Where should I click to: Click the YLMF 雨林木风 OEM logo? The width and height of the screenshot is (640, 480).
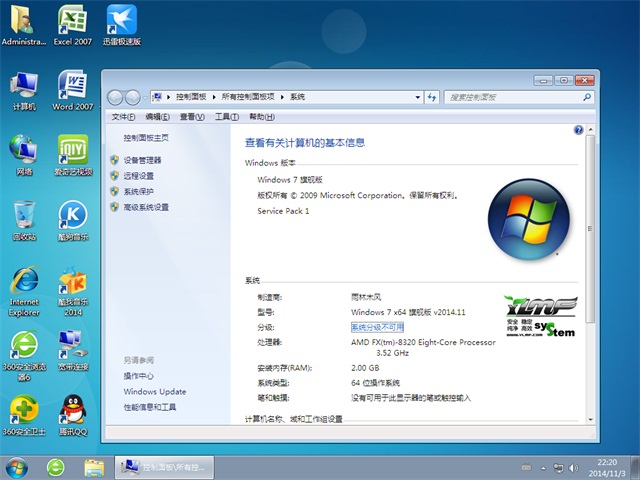tap(541, 316)
